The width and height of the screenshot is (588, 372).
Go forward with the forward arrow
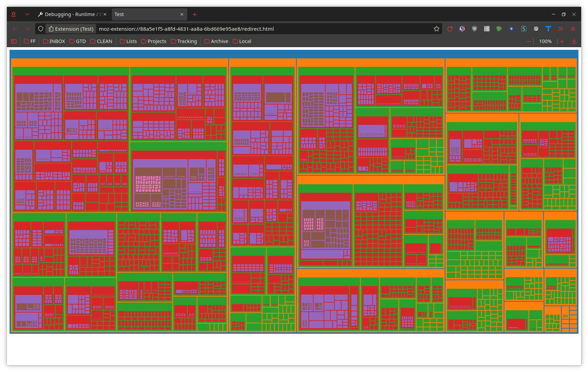[x=27, y=29]
